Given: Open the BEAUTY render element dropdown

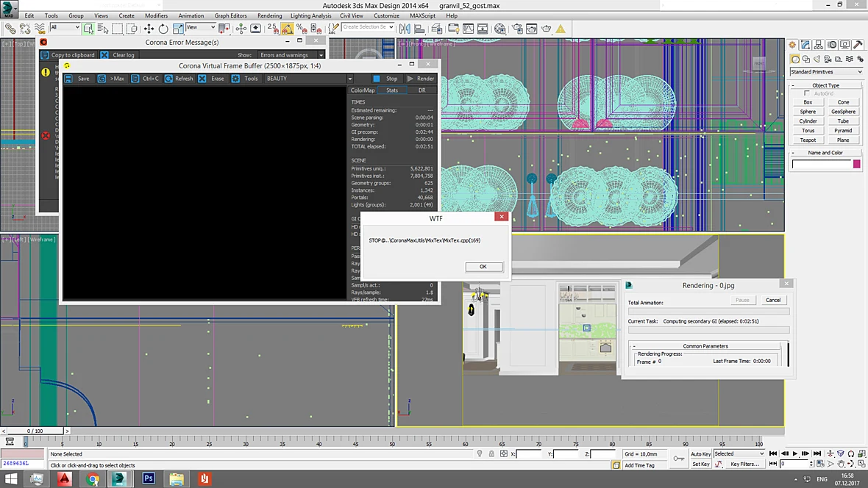Looking at the screenshot, I should click(x=308, y=79).
